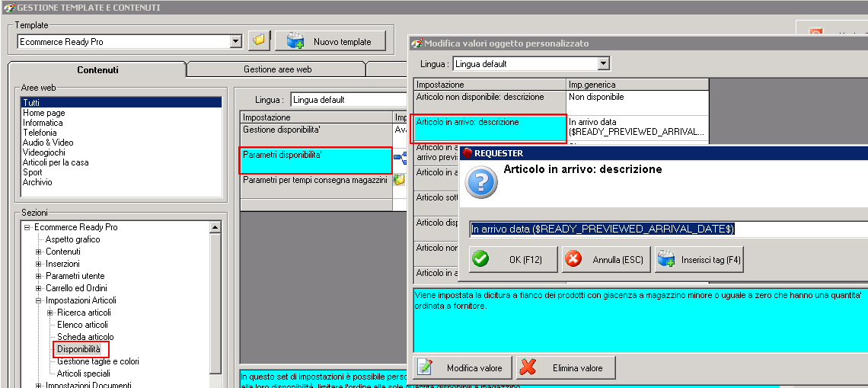This screenshot has height=388, width=868.
Task: Expand the Contenuti tree node
Action: (x=38, y=252)
